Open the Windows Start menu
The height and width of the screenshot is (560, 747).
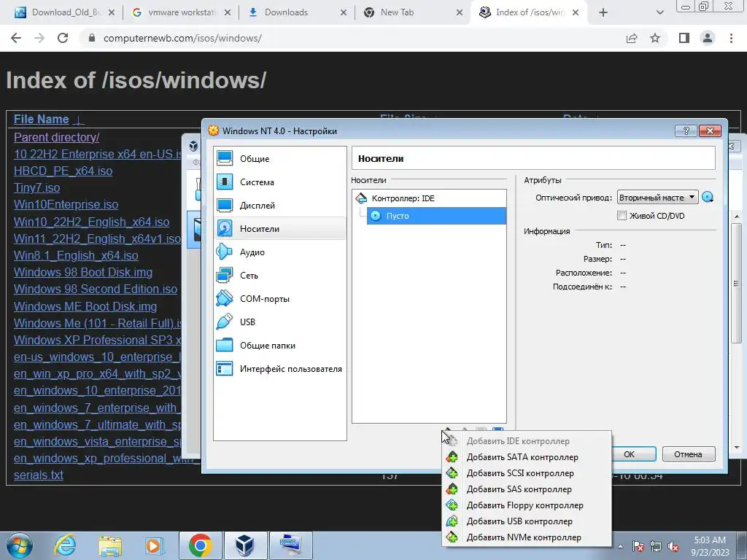pos(19,545)
